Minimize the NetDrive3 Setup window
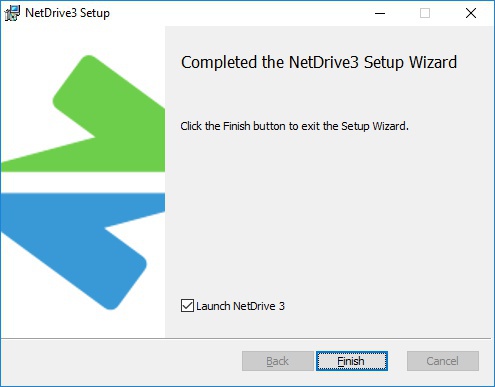Viewport: 495px width, 387px height. coord(380,13)
